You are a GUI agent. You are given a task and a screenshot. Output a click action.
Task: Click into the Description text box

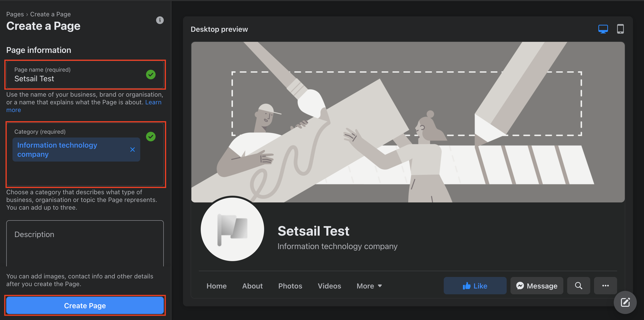pos(85,243)
